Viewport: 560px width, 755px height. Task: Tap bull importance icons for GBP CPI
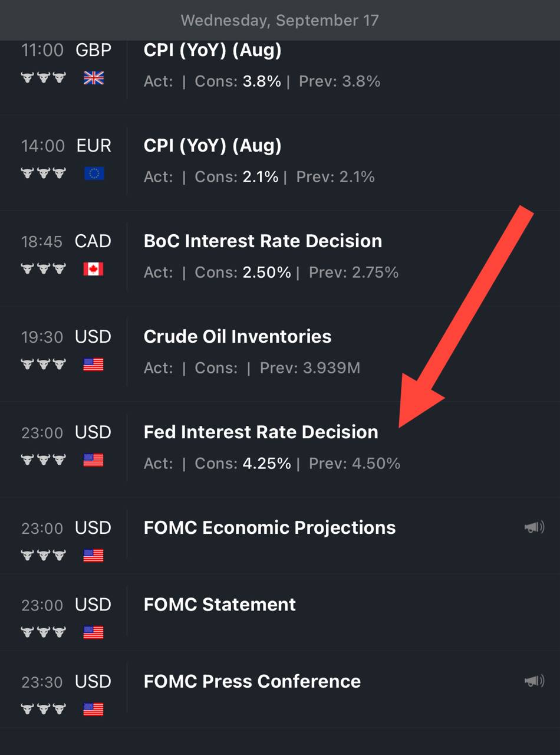click(43, 78)
